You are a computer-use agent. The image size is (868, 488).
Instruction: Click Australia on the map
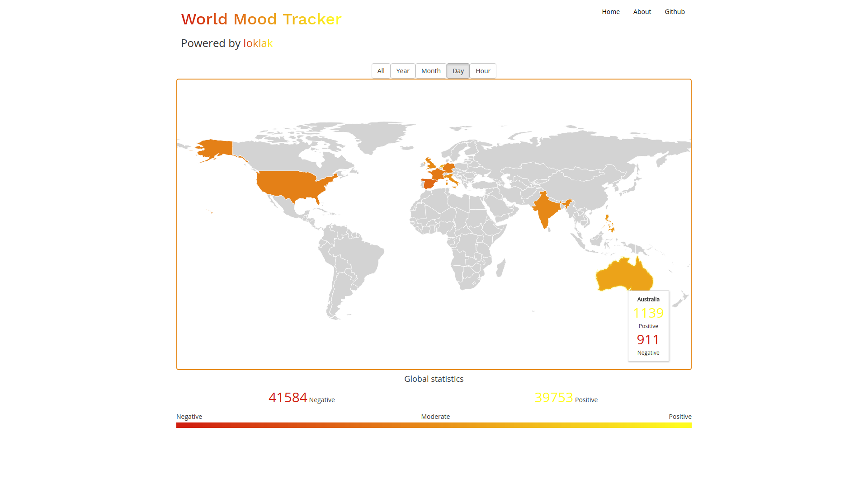point(624,276)
